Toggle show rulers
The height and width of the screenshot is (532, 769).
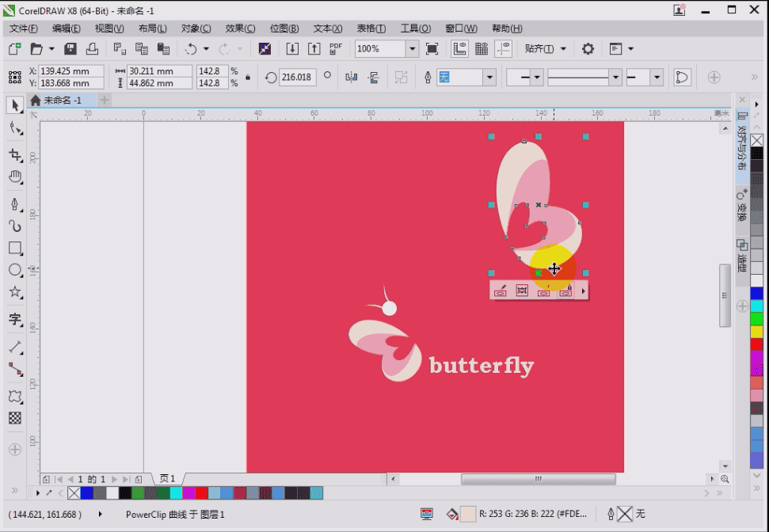[x=459, y=48]
